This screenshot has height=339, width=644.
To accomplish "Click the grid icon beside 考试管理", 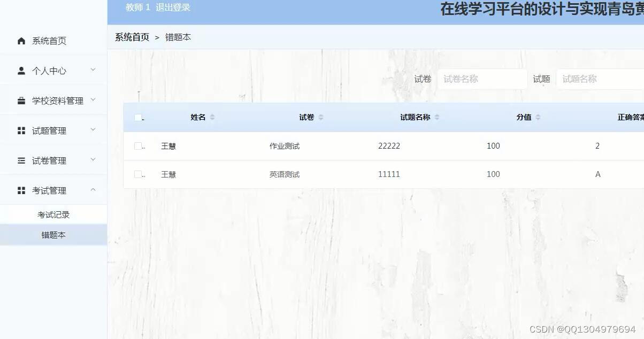I will (21, 190).
